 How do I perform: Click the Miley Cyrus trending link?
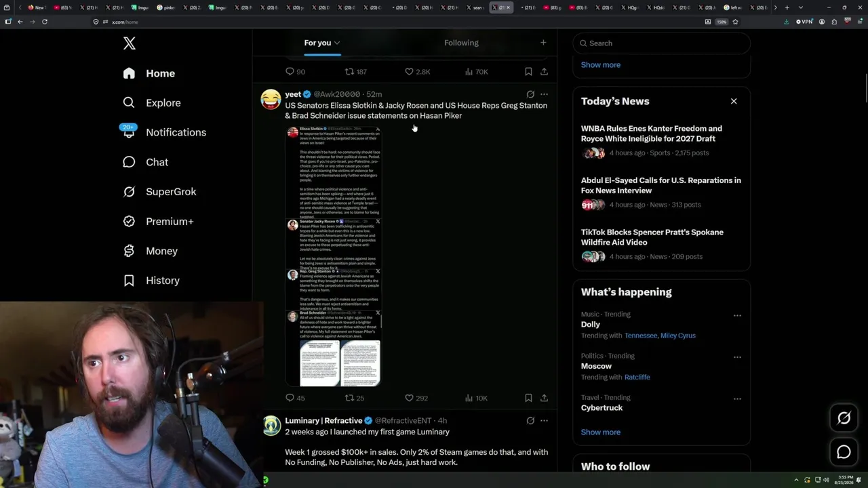(678, 335)
